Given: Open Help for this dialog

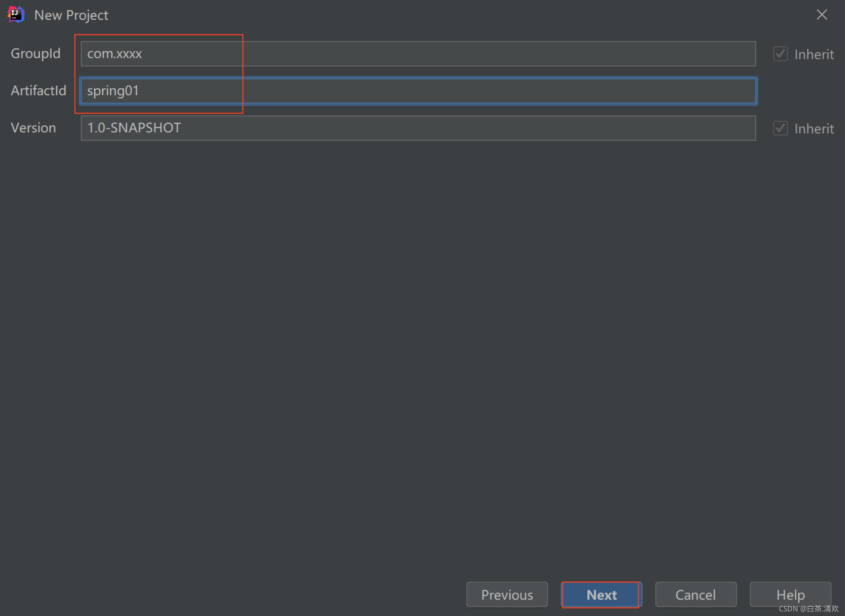Looking at the screenshot, I should 790,594.
